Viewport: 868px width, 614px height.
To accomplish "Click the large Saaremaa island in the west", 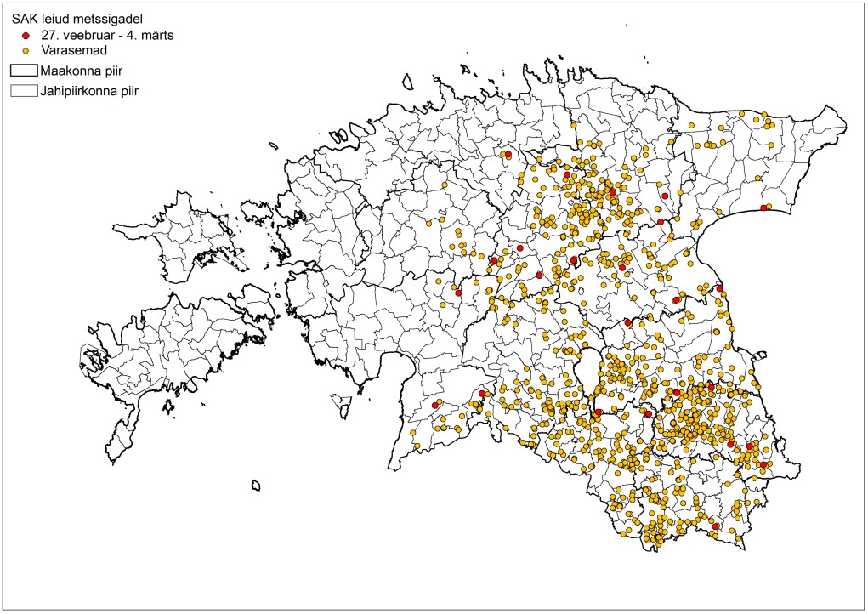I will [170, 340].
